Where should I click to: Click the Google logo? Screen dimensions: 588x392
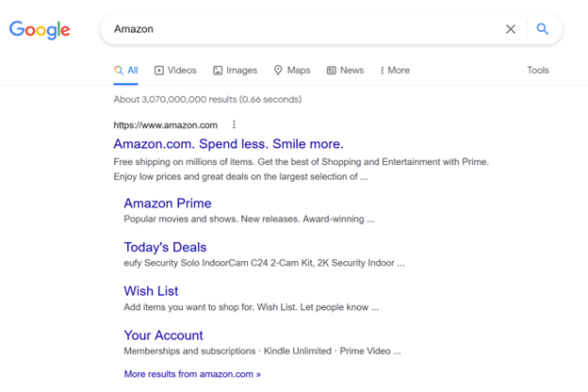tap(40, 30)
